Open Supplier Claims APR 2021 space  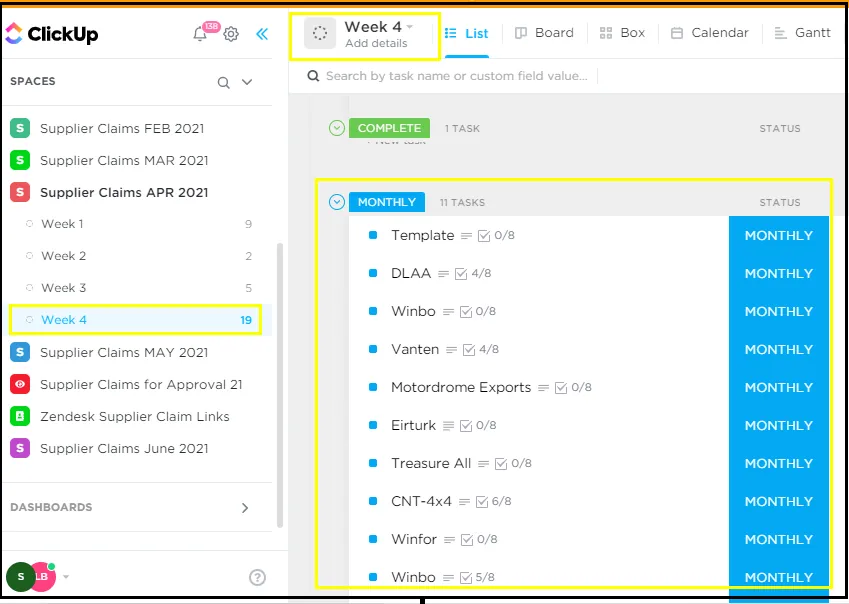[124, 192]
